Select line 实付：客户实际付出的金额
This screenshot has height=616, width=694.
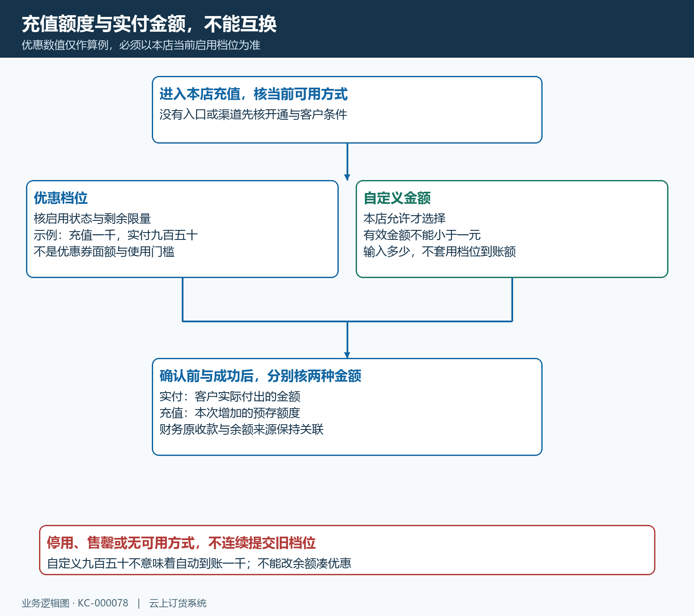tap(230, 396)
